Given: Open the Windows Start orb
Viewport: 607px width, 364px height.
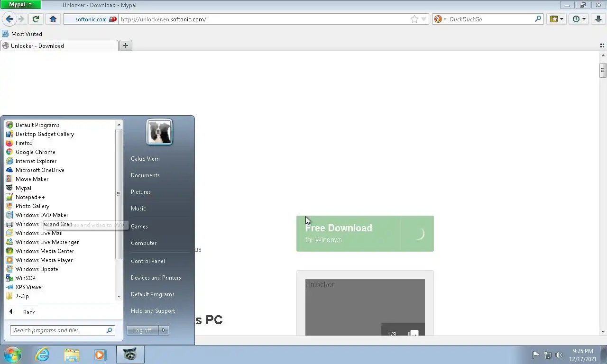Looking at the screenshot, I should pyautogui.click(x=13, y=355).
